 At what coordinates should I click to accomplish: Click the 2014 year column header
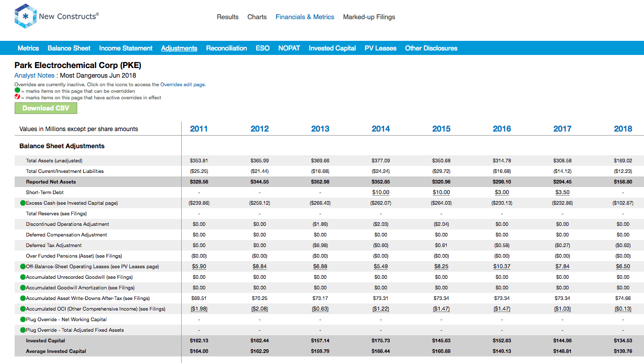[381, 129]
